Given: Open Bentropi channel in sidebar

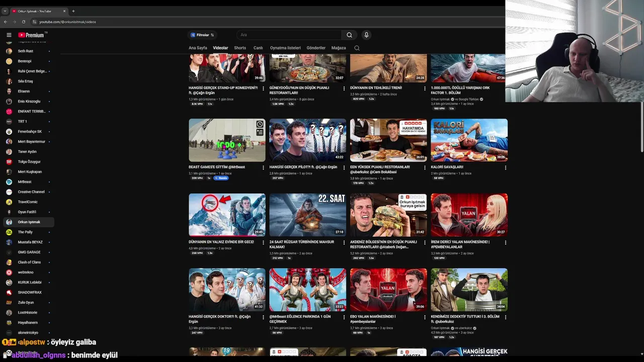Looking at the screenshot, I should click(x=25, y=61).
